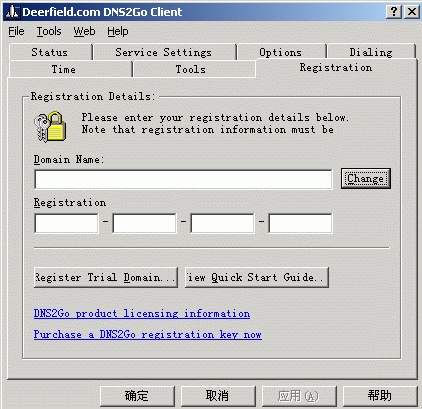Viewport: 422px width, 409px height.
Task: Open the Help menu
Action: click(x=118, y=31)
